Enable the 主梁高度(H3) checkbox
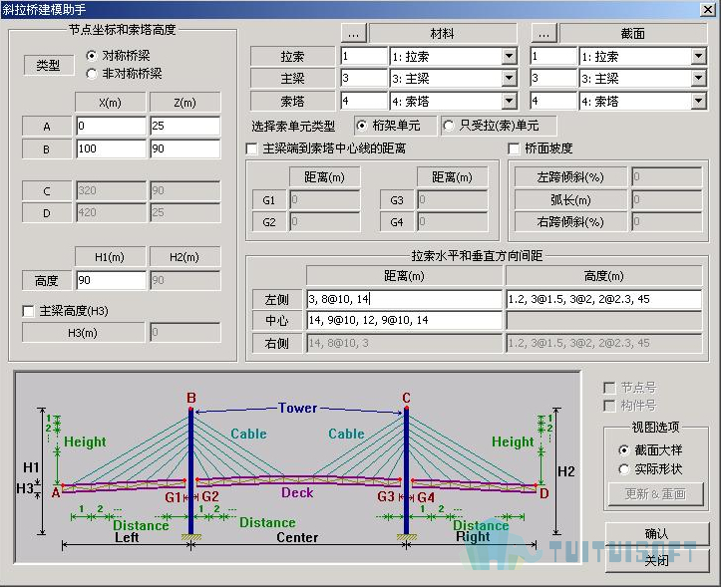The image size is (722, 588). click(x=29, y=311)
